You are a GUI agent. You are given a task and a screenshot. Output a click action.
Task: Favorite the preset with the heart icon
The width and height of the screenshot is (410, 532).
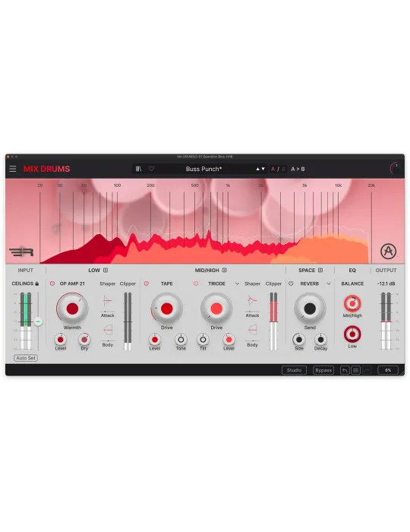tap(151, 169)
